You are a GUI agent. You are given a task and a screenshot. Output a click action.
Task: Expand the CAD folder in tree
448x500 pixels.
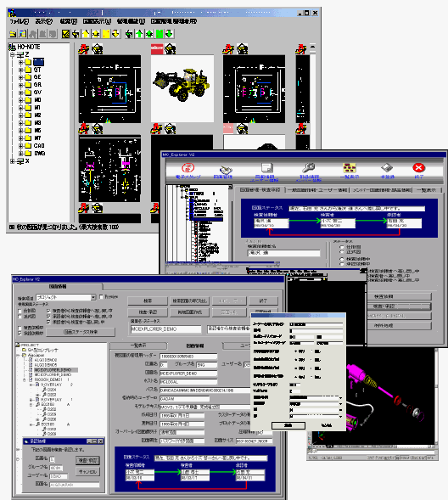tap(20, 146)
